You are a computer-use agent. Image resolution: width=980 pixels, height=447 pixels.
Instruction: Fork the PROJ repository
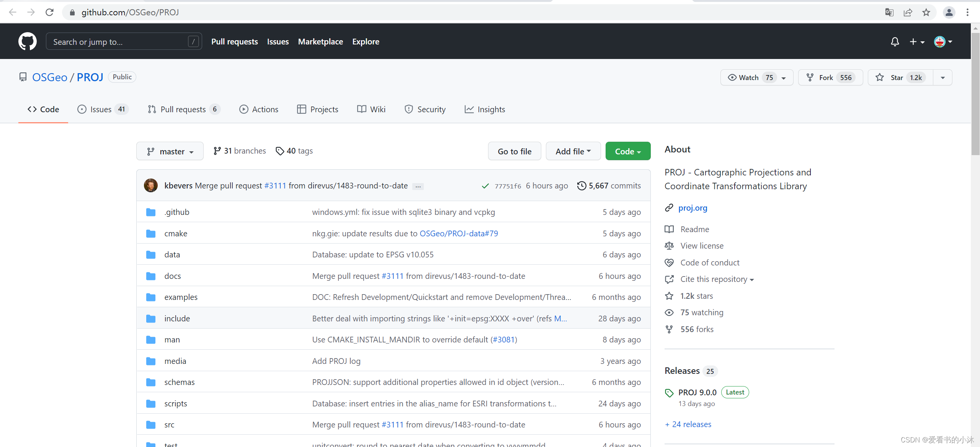click(x=830, y=77)
